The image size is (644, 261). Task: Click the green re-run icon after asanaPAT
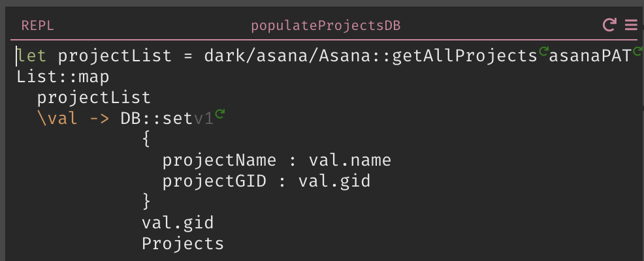coord(637,52)
